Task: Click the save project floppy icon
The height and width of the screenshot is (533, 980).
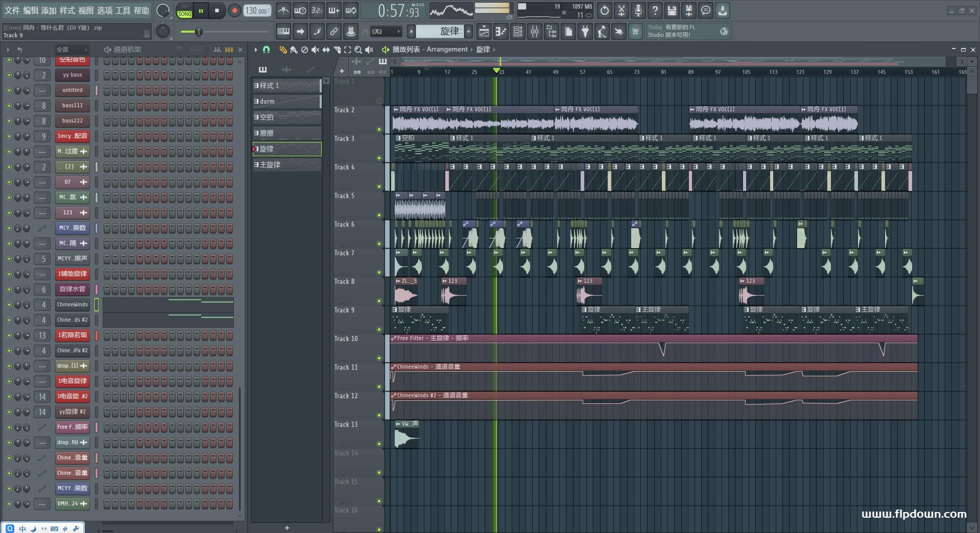Action: pos(672,10)
